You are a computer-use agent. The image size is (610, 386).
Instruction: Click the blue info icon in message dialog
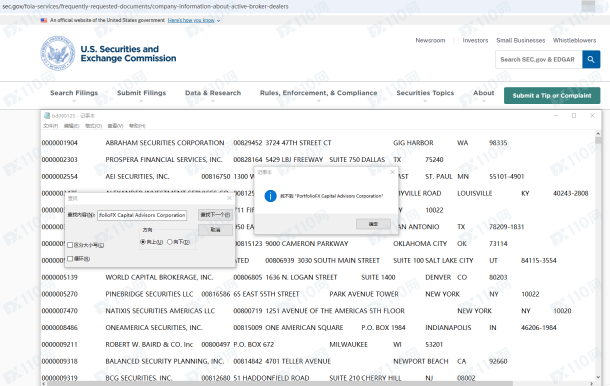270,196
